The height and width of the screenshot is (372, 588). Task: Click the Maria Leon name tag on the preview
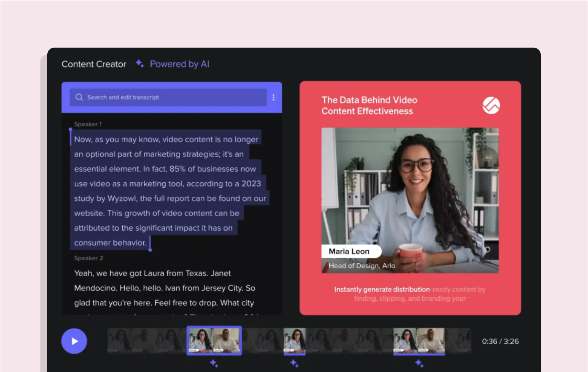(x=351, y=251)
